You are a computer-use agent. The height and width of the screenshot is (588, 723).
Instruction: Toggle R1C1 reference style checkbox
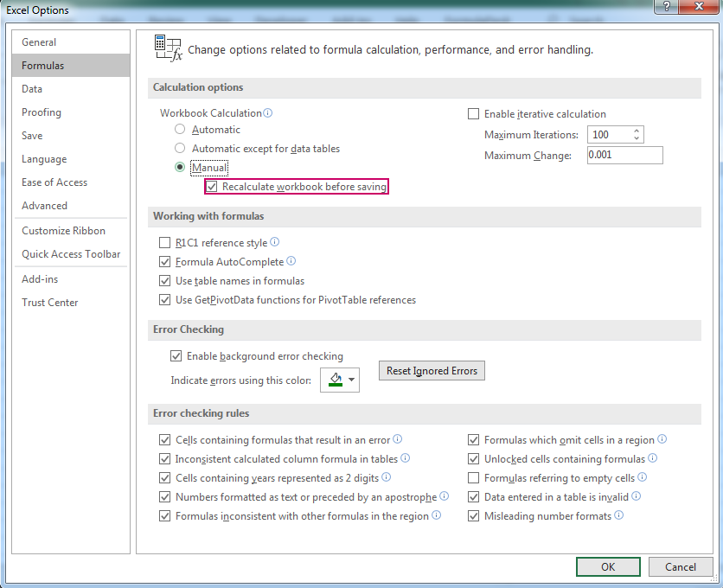(164, 243)
